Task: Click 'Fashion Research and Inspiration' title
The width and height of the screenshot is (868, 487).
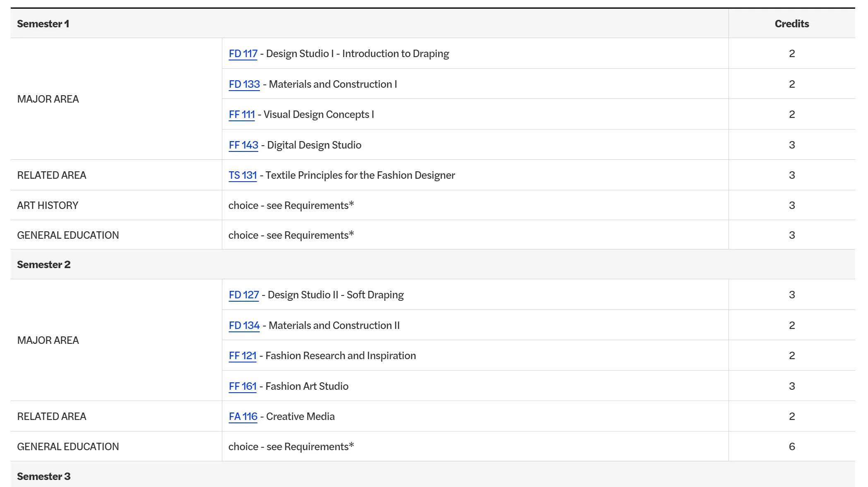Action: tap(341, 356)
